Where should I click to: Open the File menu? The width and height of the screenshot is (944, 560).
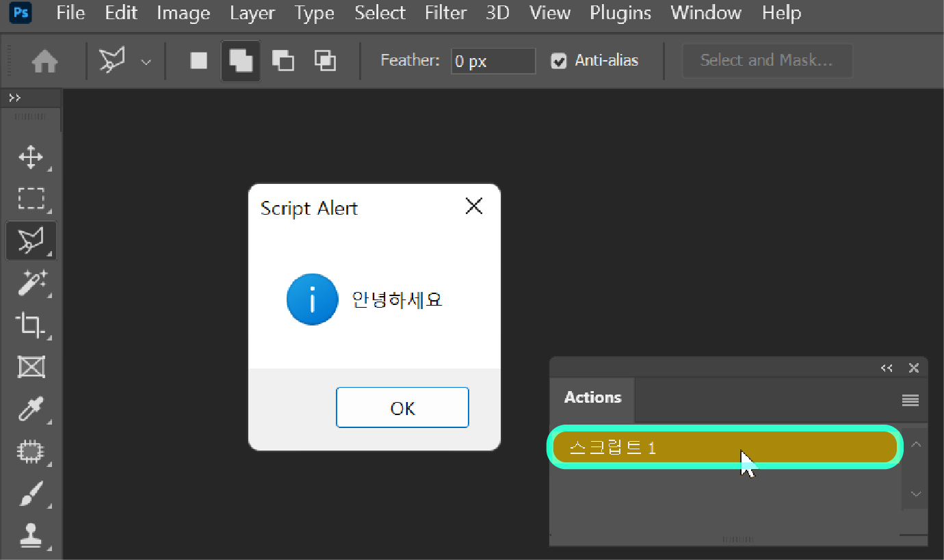[x=70, y=12]
